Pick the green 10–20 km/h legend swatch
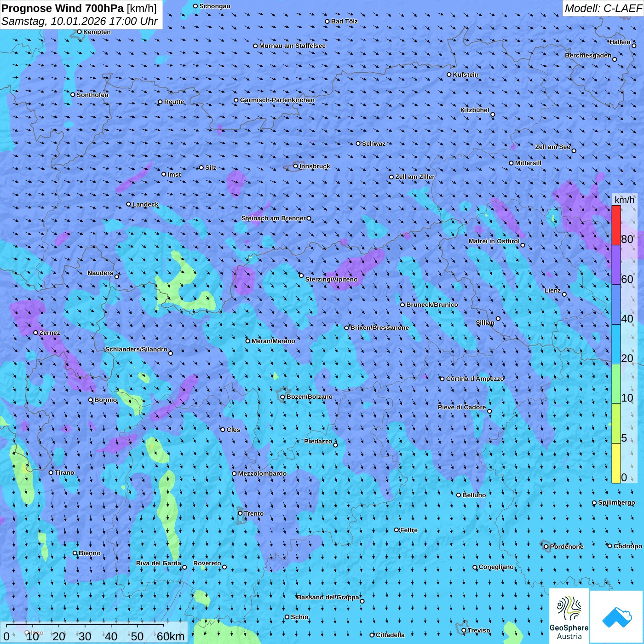 click(616, 384)
